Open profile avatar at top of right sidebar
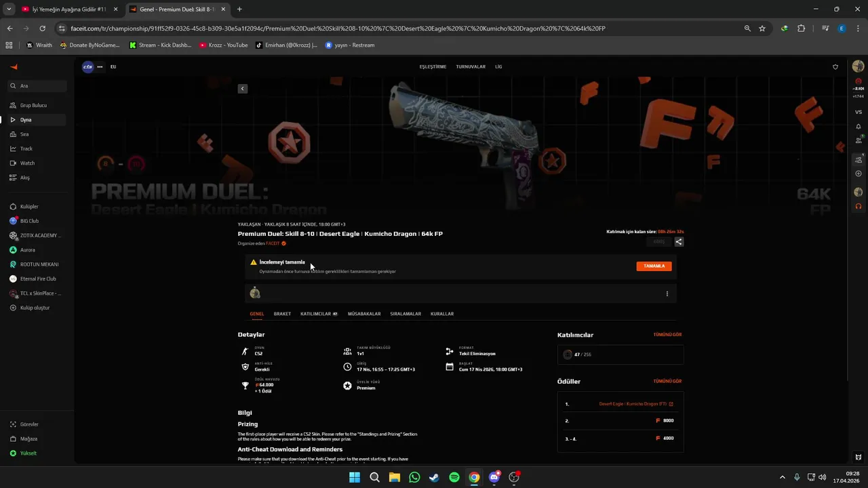The height and width of the screenshot is (488, 868). click(x=859, y=66)
